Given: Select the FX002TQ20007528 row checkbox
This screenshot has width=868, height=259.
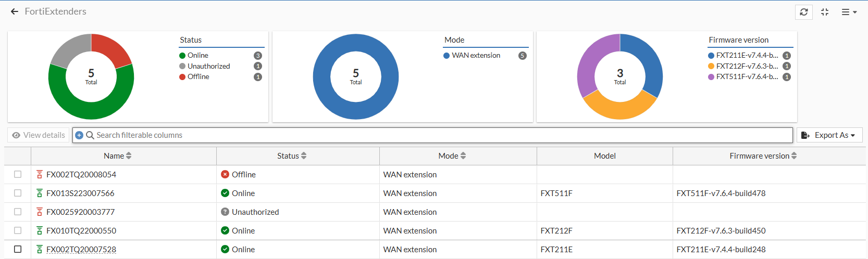Looking at the screenshot, I should pyautogui.click(x=18, y=249).
